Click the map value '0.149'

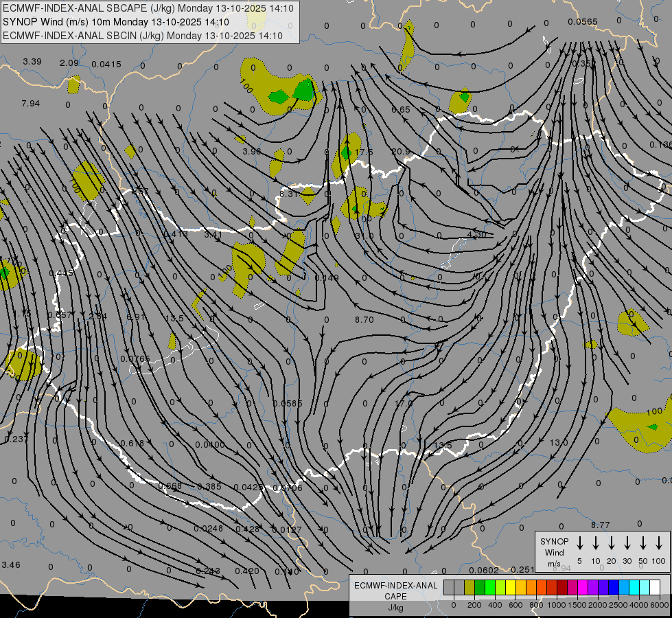[327, 278]
